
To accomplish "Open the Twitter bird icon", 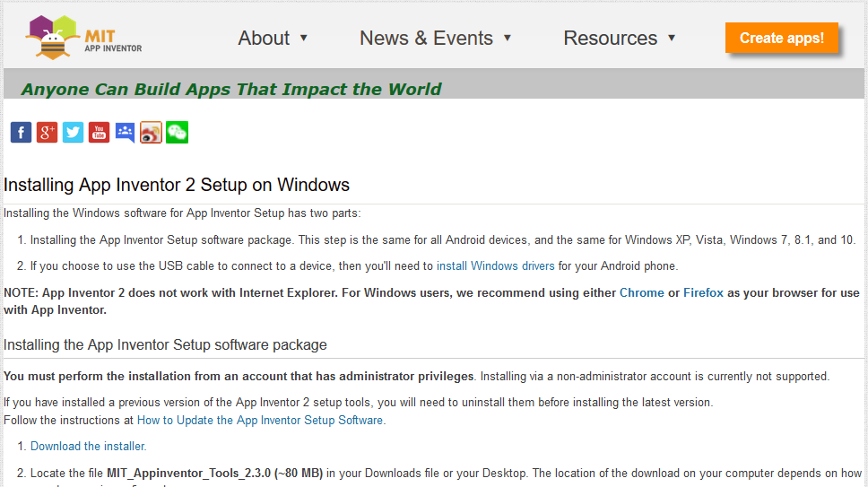I will coord(73,133).
